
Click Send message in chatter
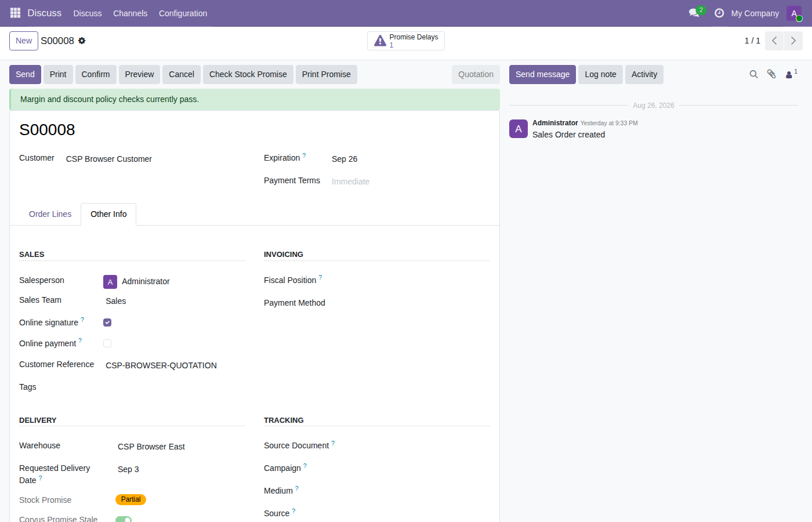[542, 74]
